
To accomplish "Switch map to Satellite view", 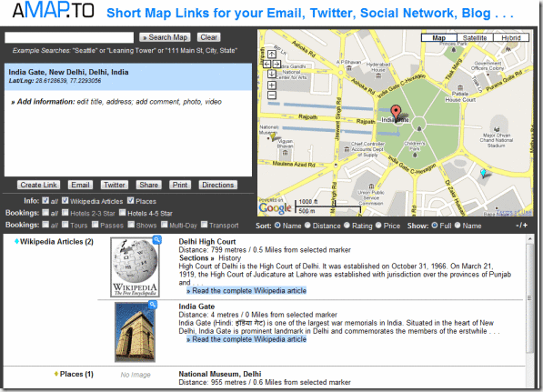I will click(475, 38).
